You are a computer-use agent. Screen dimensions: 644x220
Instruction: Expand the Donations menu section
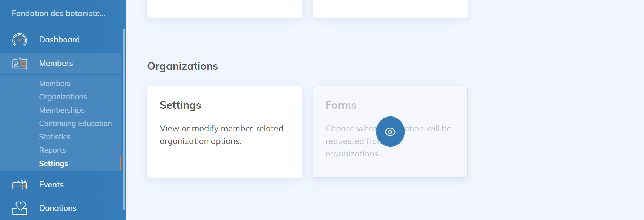[x=58, y=208]
